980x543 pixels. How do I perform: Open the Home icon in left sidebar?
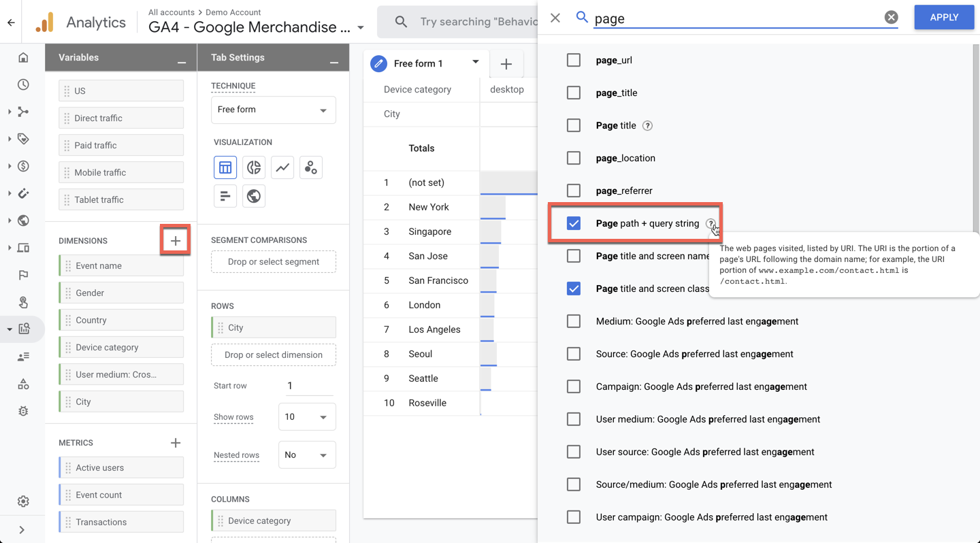pos(23,58)
